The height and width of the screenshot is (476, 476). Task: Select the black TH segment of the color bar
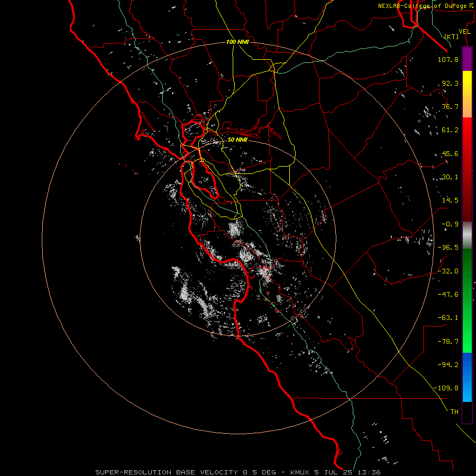tap(467, 413)
